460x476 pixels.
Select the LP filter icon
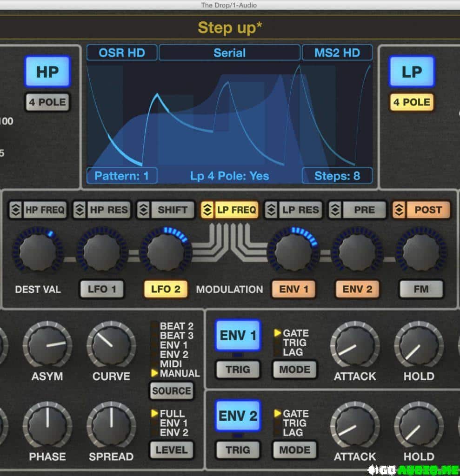[x=411, y=72]
